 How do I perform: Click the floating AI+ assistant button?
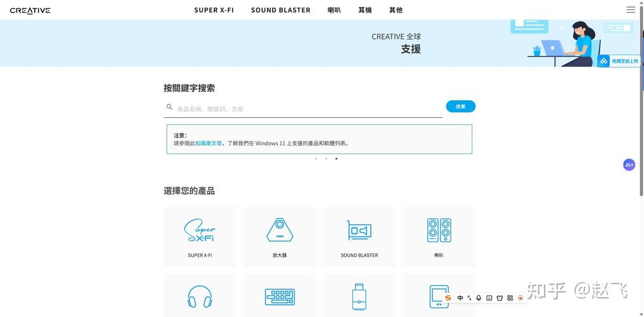click(629, 165)
